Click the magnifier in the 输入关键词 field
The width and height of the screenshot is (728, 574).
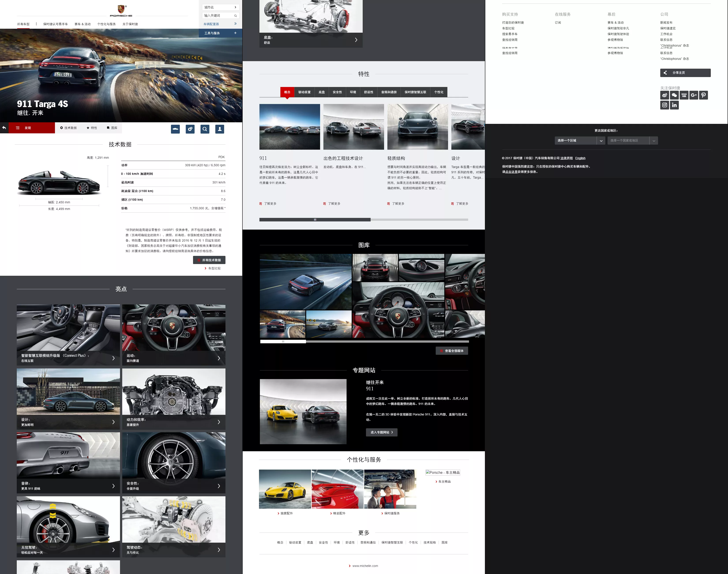point(235,15)
